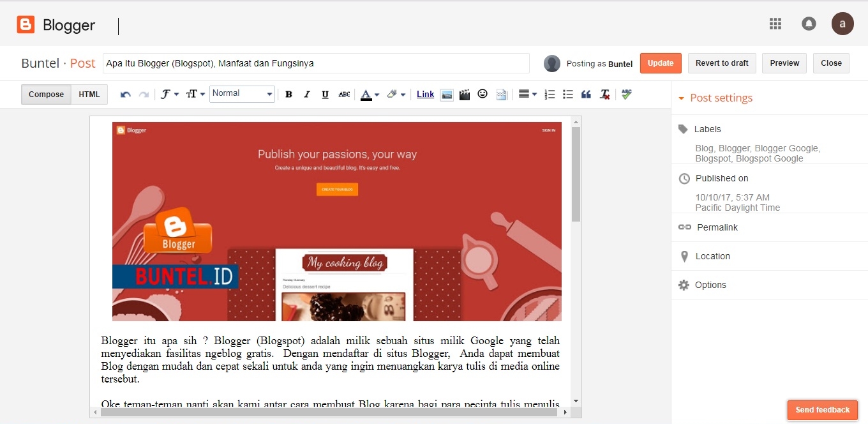Toggle bold formatting
The height and width of the screenshot is (424, 868).
[x=288, y=94]
